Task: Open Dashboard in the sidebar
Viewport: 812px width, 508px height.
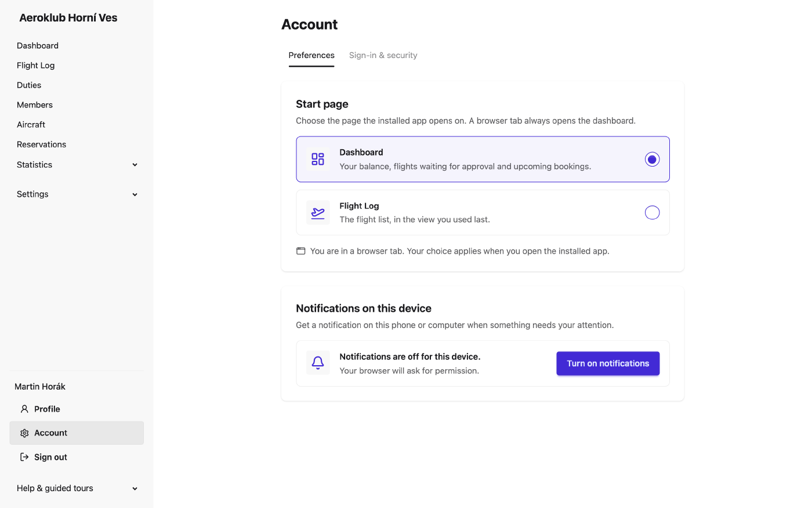Action: (38, 46)
